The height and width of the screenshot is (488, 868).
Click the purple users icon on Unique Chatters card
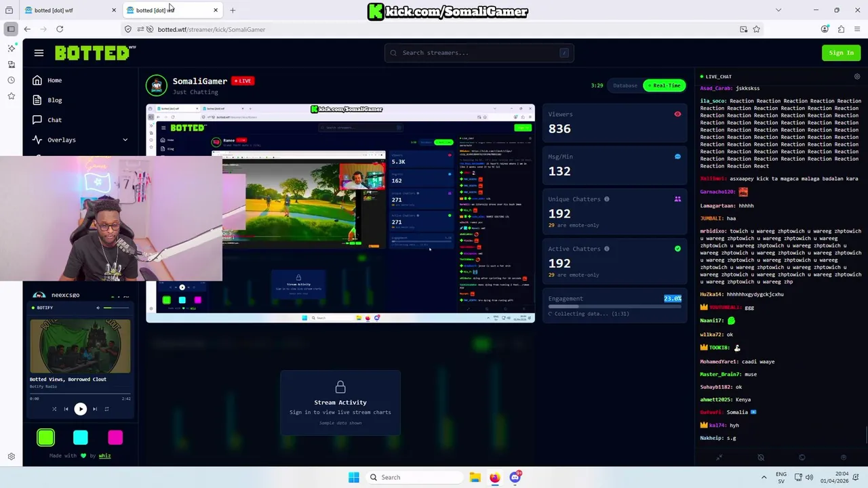point(677,199)
